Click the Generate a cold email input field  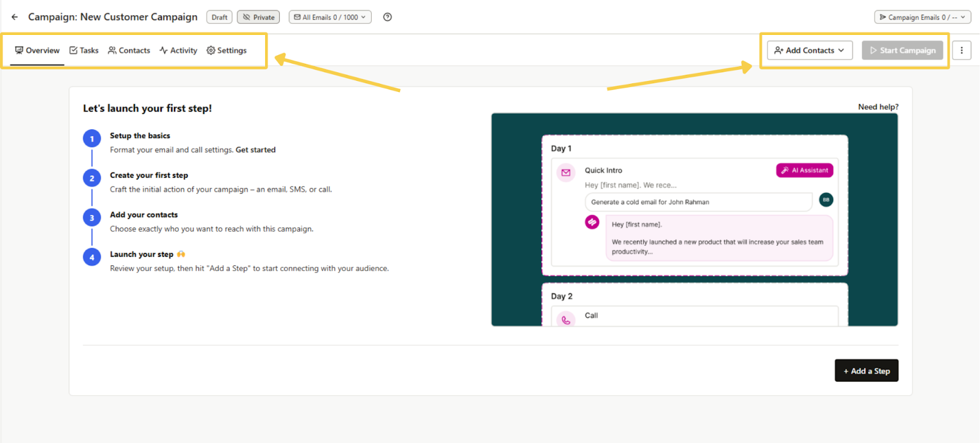pyautogui.click(x=698, y=202)
